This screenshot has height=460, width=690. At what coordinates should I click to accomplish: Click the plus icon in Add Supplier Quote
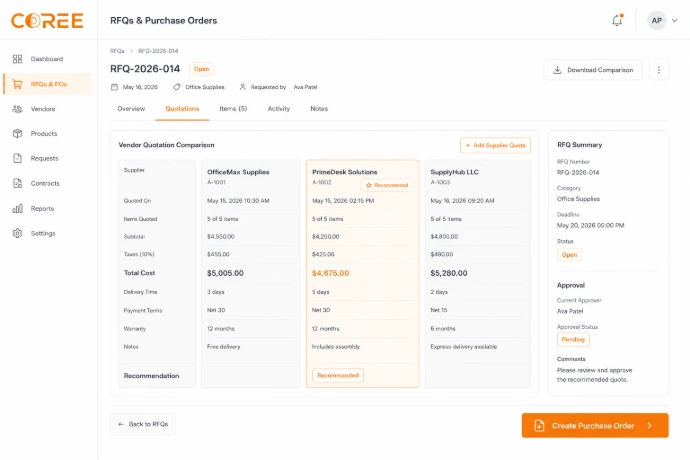coord(468,145)
